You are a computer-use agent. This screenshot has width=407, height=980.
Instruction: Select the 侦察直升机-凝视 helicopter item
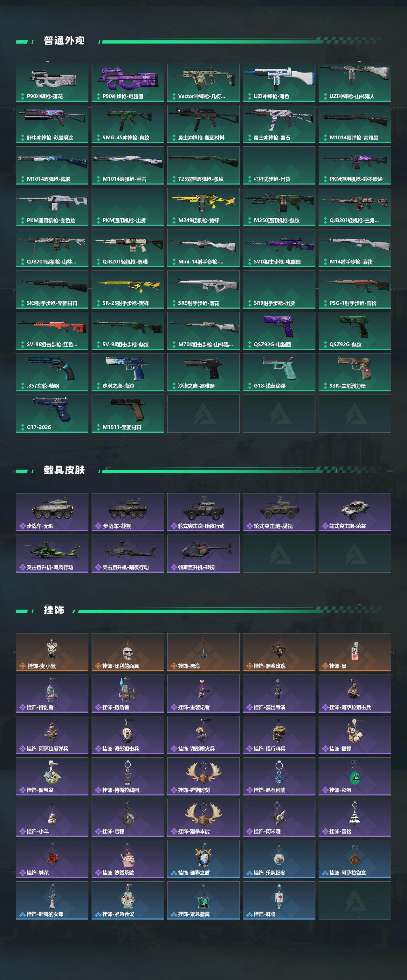pyautogui.click(x=203, y=554)
